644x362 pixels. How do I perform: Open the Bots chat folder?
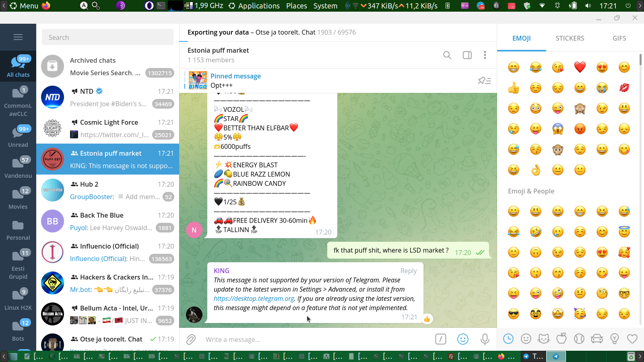18,330
